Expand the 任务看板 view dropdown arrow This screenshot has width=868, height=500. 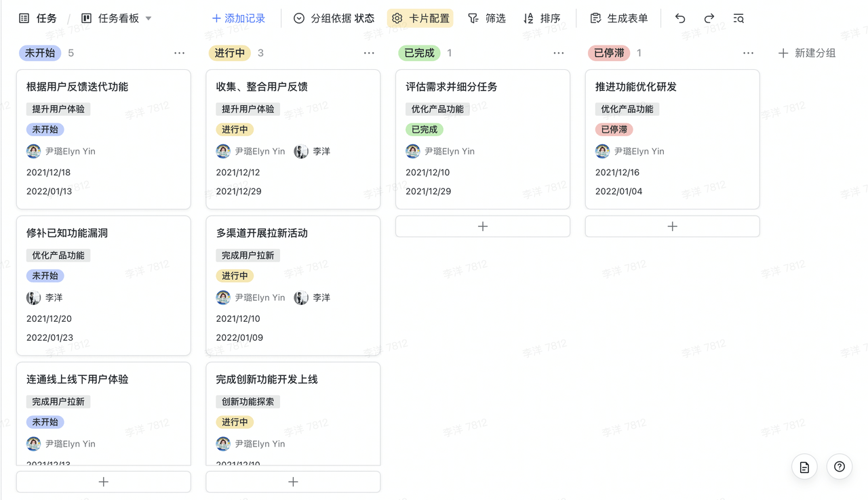pyautogui.click(x=149, y=18)
